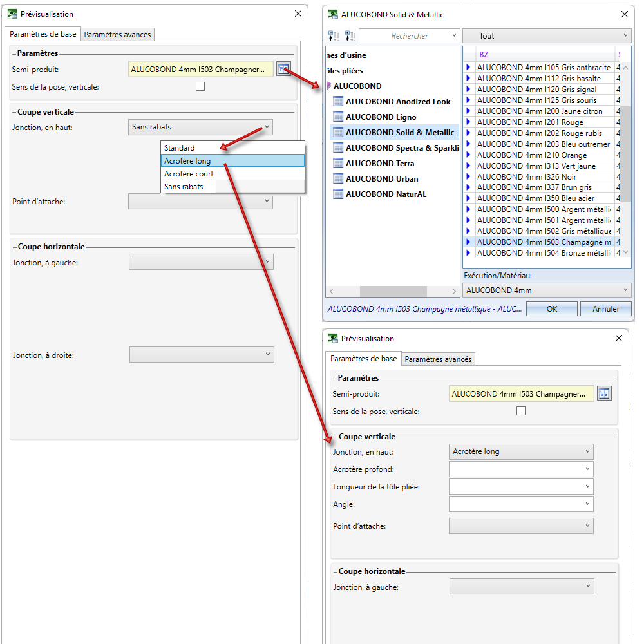Open Jonction à droite dropdown in left window

click(201, 354)
